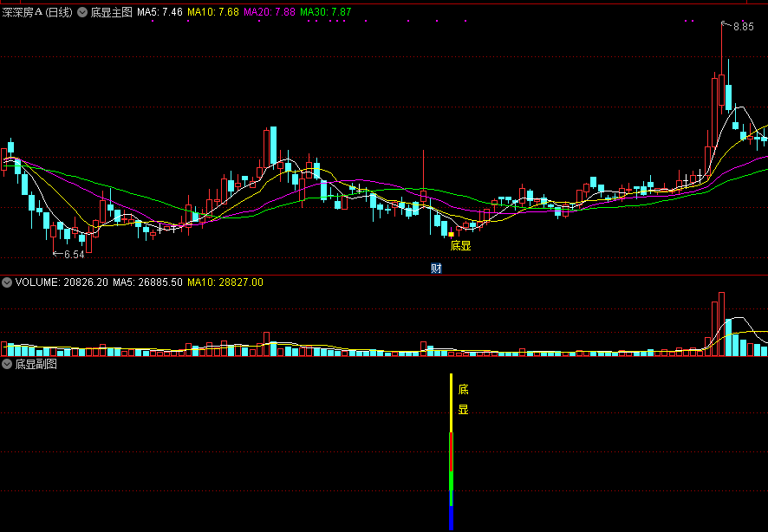The image size is (768, 532).
Task: Click the yellow 底显 signal marker on main chart
Action: click(460, 246)
